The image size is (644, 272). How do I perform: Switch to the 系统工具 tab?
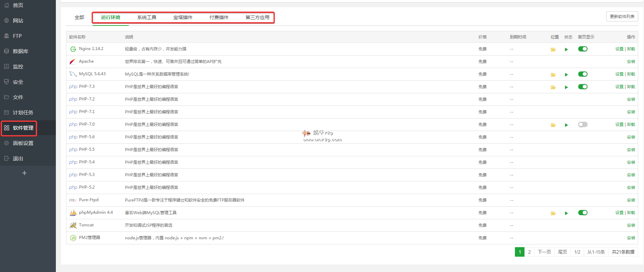(147, 17)
